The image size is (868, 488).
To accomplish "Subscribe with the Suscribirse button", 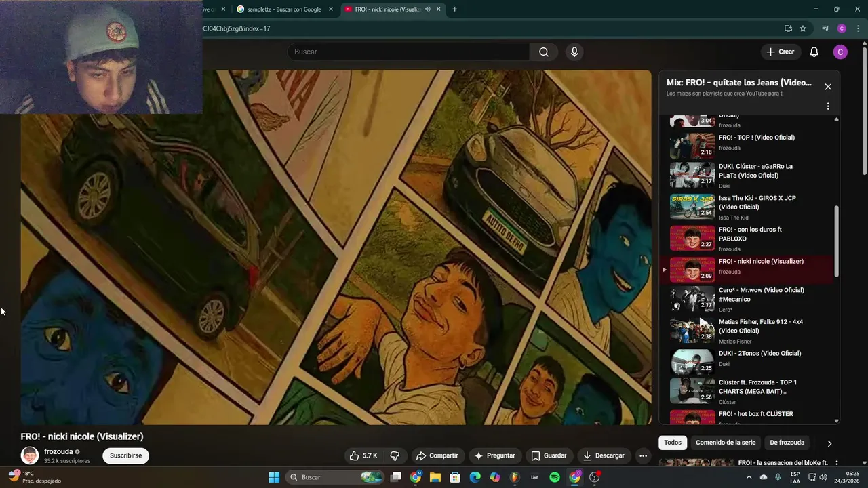I will [125, 455].
